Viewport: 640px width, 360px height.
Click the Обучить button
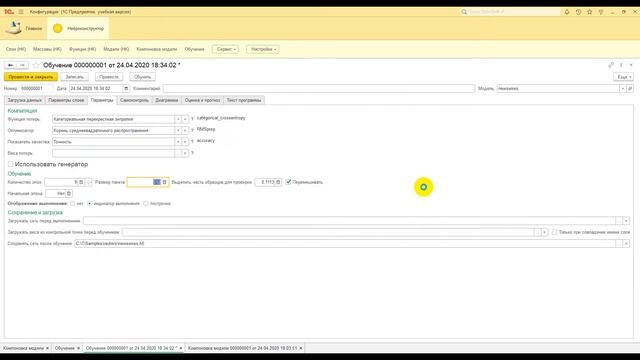click(142, 77)
